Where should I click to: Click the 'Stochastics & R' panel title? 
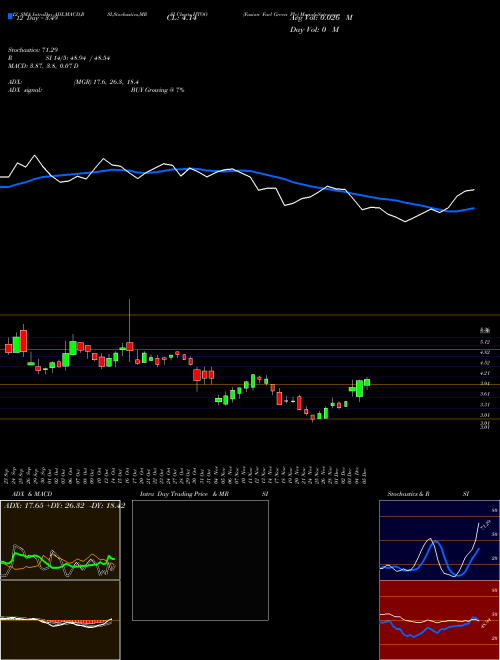408,494
